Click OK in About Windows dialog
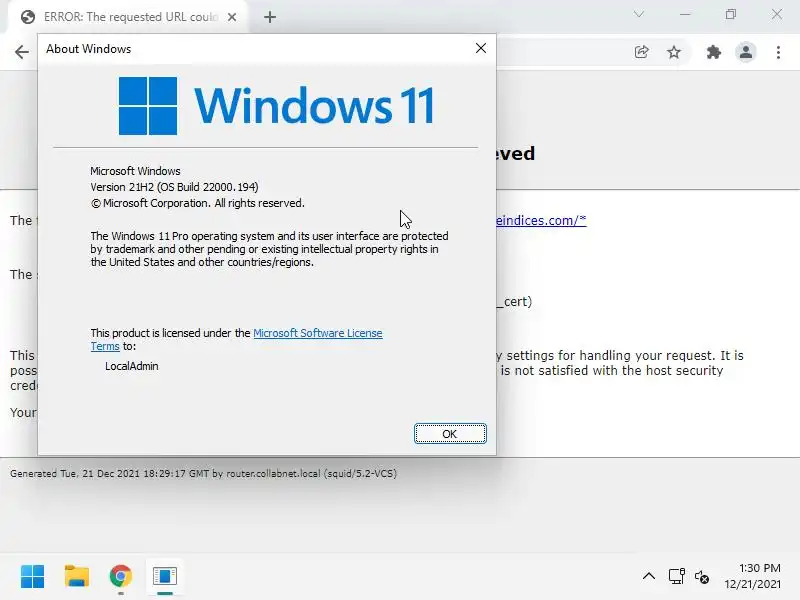The height and width of the screenshot is (600, 800). [450, 434]
